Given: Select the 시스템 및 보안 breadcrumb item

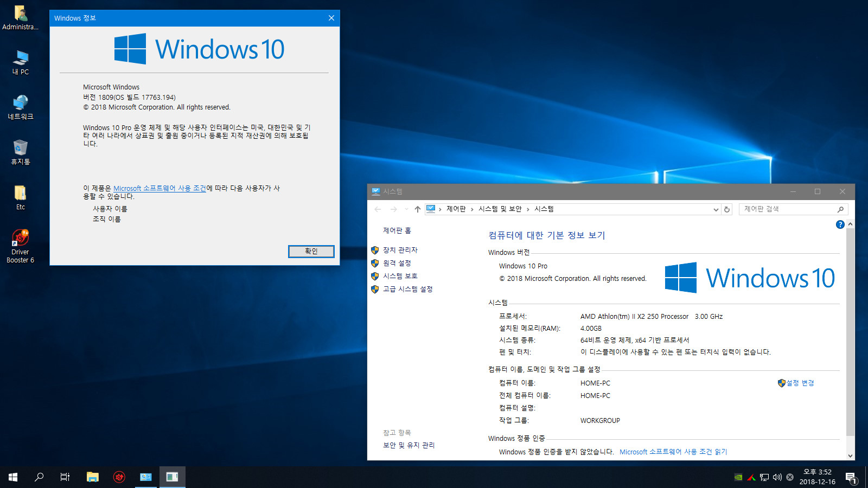Looking at the screenshot, I should coord(500,209).
